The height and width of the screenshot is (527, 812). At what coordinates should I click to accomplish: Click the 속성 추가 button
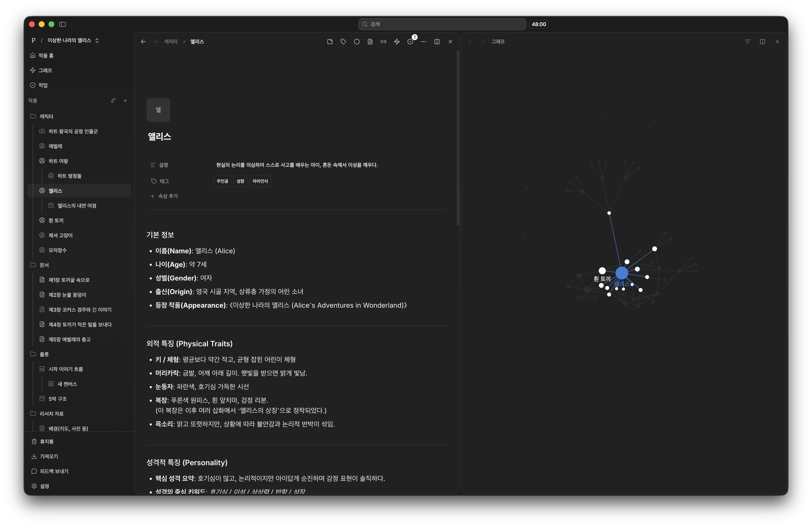click(164, 196)
